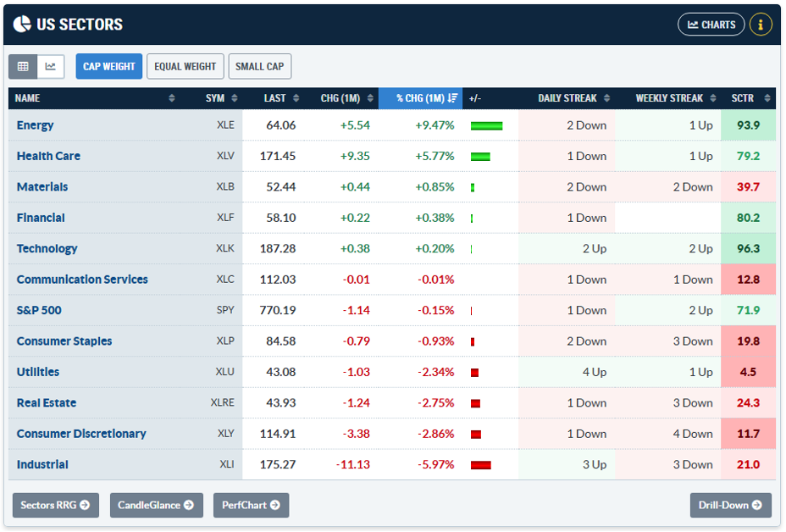Open the Real Estate sector link
Image resolution: width=786 pixels, height=532 pixels.
(x=47, y=402)
